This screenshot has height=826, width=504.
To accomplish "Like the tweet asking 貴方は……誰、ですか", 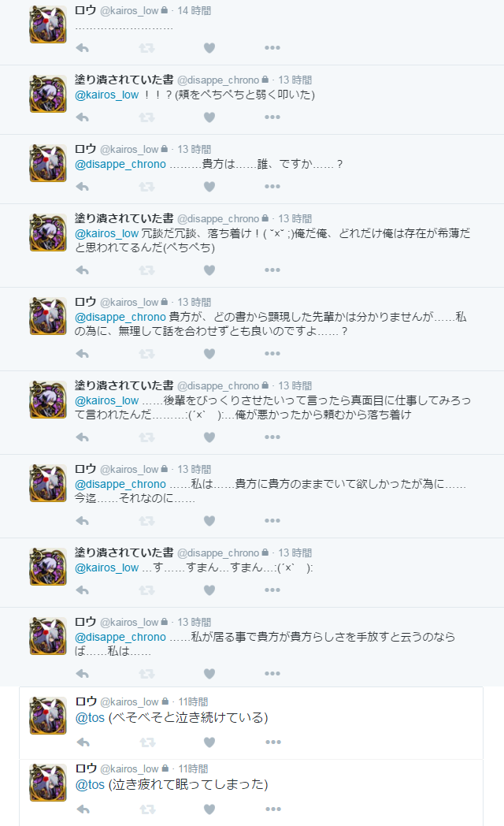I will click(209, 187).
